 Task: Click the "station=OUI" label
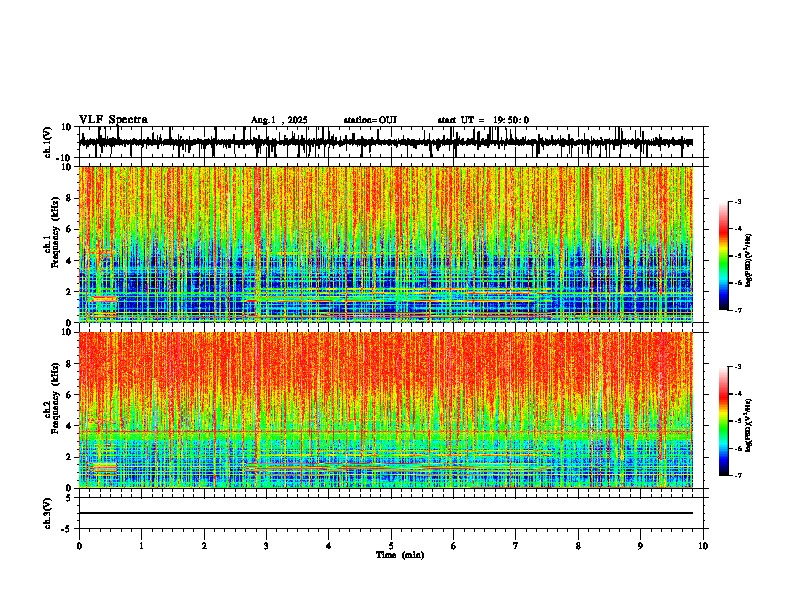tap(370, 120)
